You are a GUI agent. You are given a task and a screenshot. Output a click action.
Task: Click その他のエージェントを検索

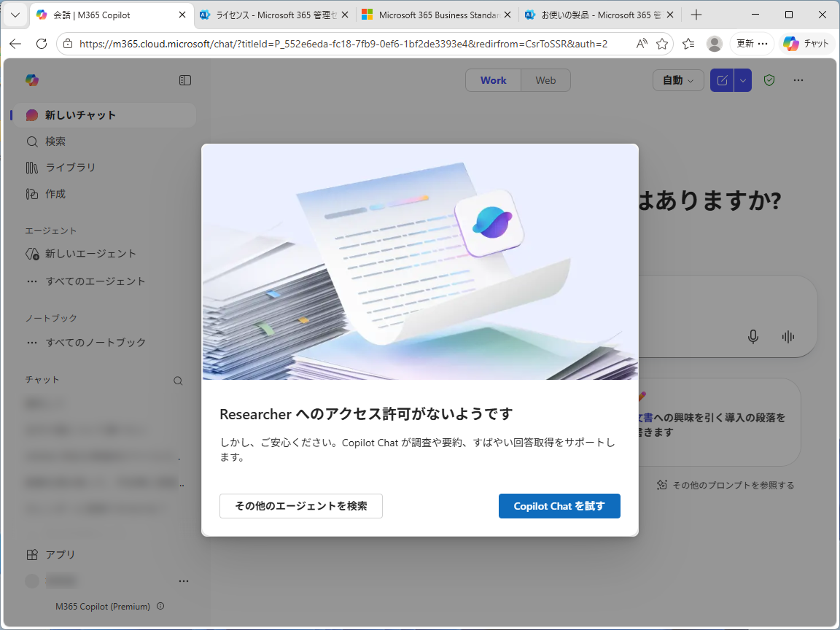pos(300,505)
